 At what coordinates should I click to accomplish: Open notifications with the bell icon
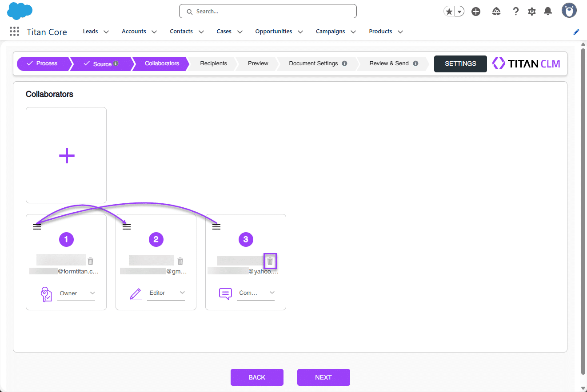547,11
